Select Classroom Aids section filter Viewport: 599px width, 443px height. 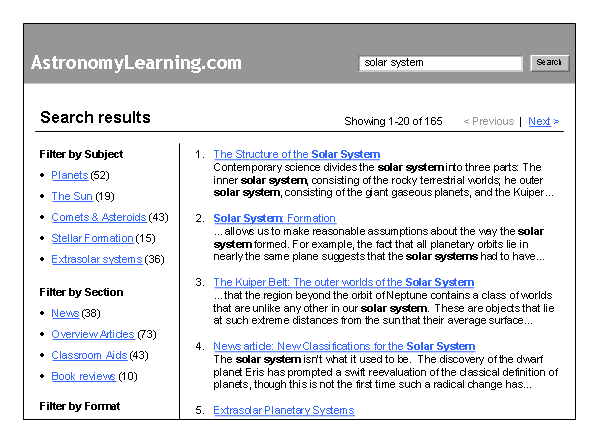click(x=89, y=355)
